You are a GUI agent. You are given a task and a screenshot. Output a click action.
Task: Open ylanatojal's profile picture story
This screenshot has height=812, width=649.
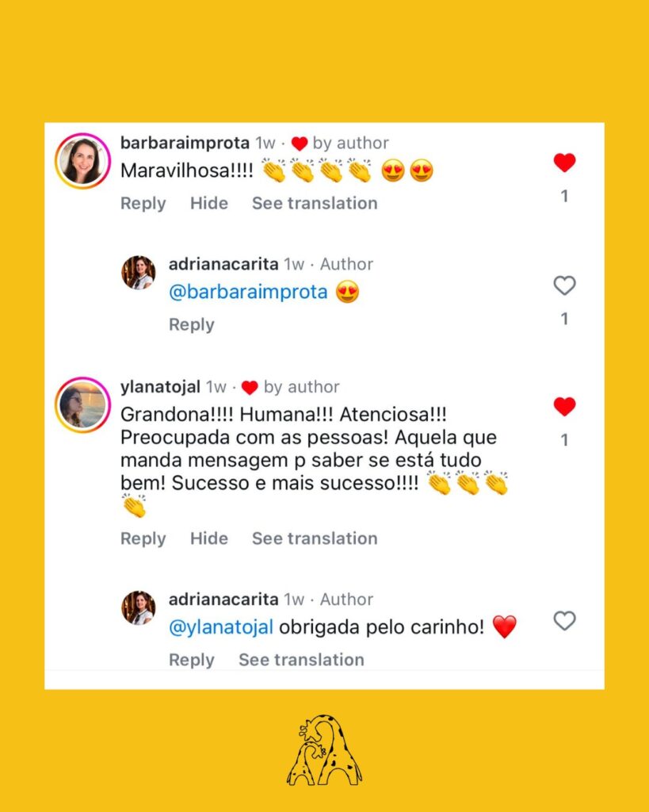(x=82, y=405)
